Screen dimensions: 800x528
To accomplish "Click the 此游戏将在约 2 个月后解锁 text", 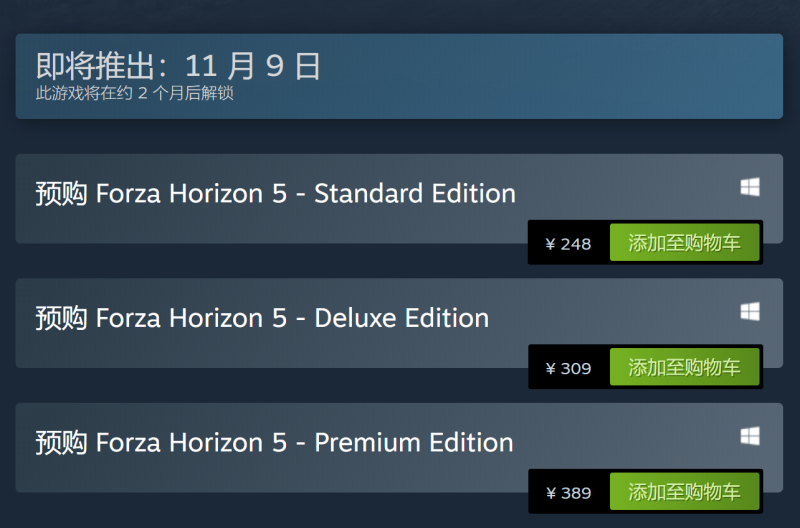I will click(135, 93).
